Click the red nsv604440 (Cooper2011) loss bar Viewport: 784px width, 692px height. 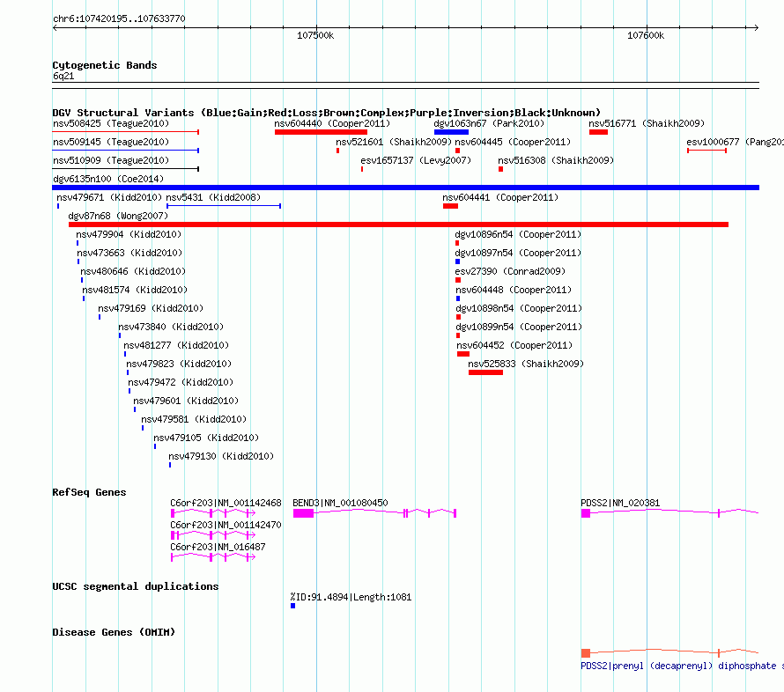[x=321, y=132]
